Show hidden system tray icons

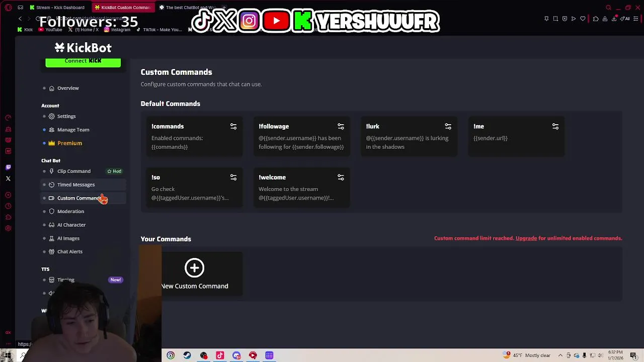(x=560, y=355)
